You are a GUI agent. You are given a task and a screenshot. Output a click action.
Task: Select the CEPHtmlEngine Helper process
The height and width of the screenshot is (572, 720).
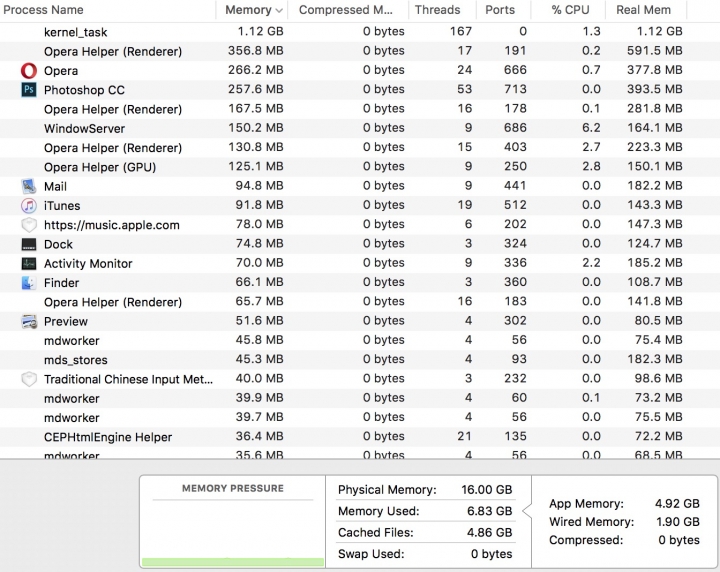(x=360, y=437)
